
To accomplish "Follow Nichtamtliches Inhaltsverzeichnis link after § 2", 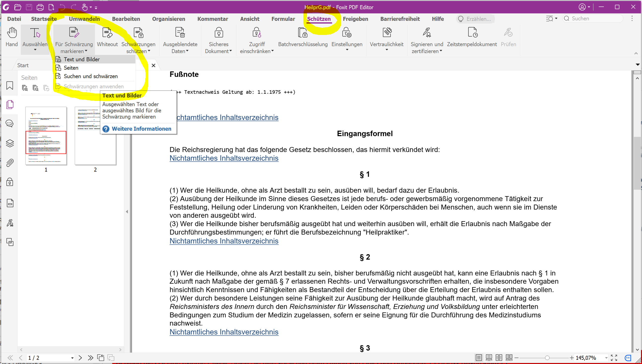I will 224,332.
